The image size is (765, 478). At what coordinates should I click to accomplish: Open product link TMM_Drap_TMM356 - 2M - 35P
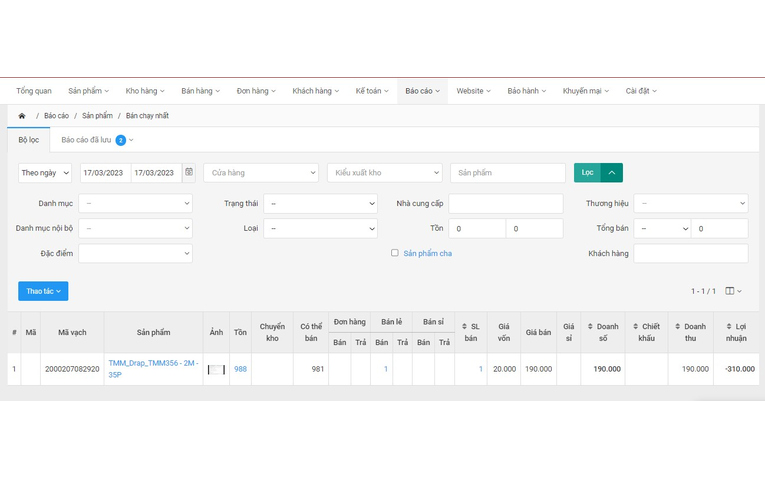(153, 369)
